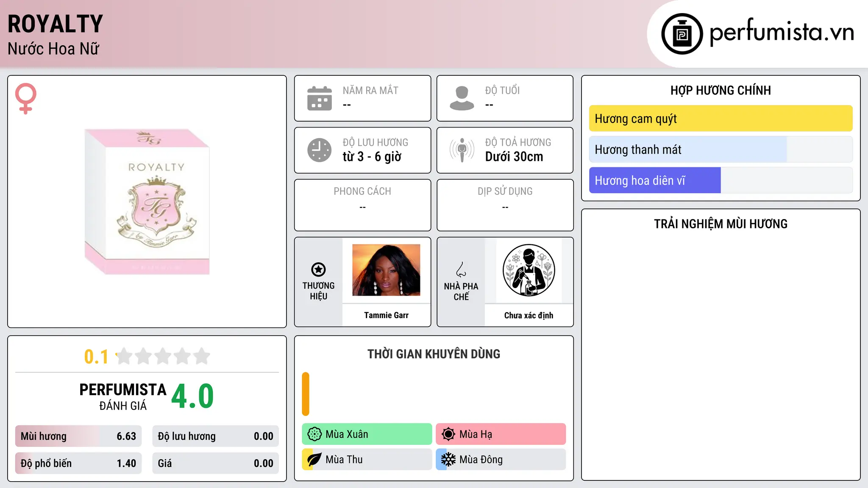868x488 pixels.
Task: Open the Royalty perfume box image
Action: pos(147,202)
